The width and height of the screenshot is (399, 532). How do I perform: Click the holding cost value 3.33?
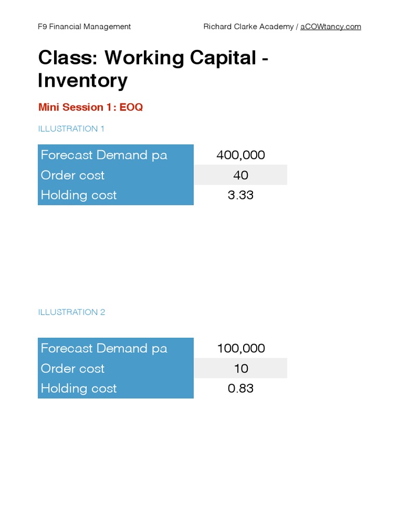[241, 195]
